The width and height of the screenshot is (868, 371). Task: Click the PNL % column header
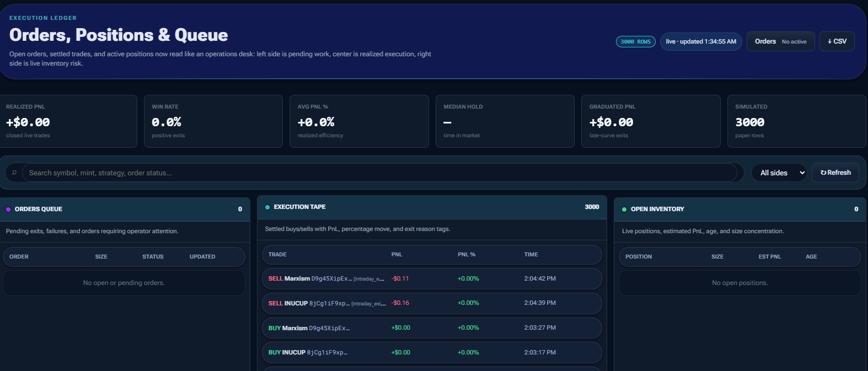click(467, 255)
